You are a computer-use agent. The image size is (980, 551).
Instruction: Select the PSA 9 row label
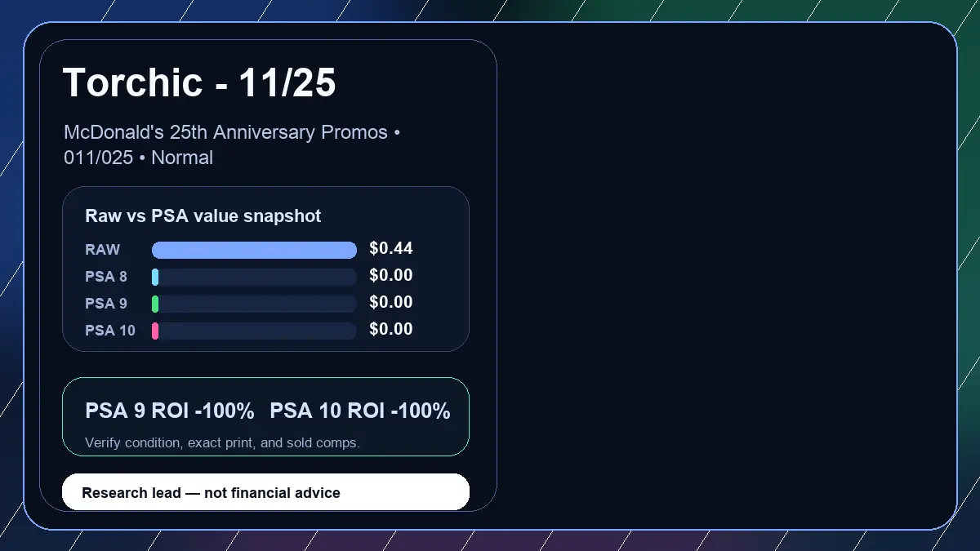coord(106,304)
